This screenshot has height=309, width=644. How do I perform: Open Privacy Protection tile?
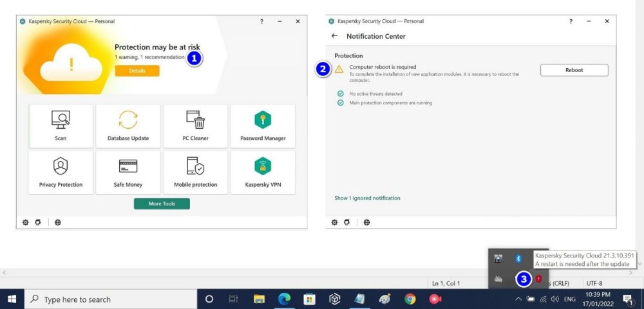61,173
